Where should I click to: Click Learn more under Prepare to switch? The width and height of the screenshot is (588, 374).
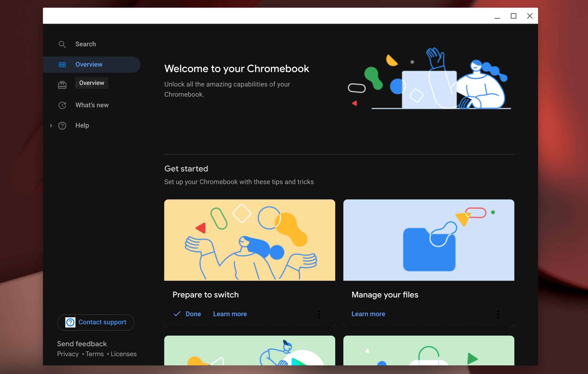(230, 314)
